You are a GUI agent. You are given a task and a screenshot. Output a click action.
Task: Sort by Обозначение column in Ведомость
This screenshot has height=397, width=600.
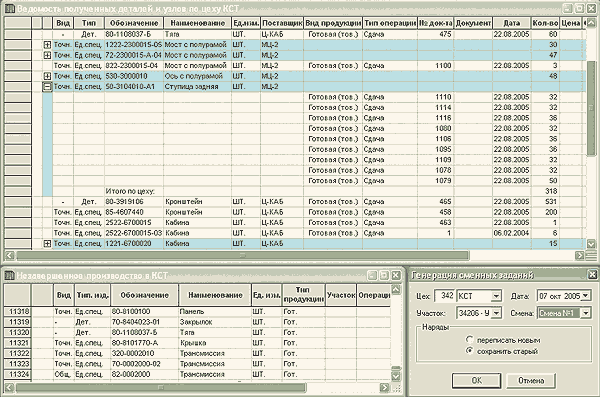[x=134, y=23]
